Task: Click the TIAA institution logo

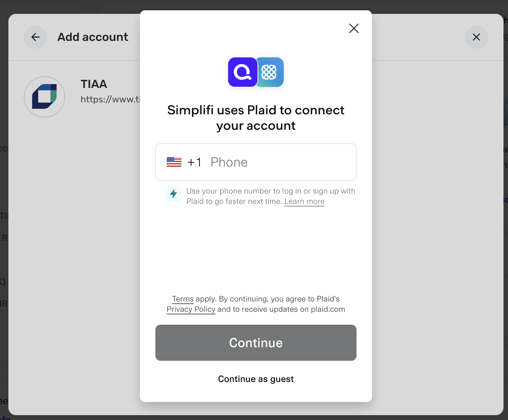Action: (44, 97)
